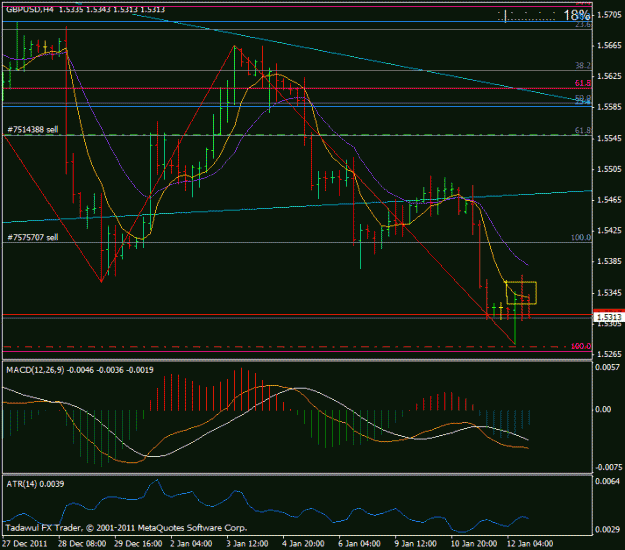625x550 pixels.
Task: Click the 1.5545 price axis label
Action: tap(609, 138)
